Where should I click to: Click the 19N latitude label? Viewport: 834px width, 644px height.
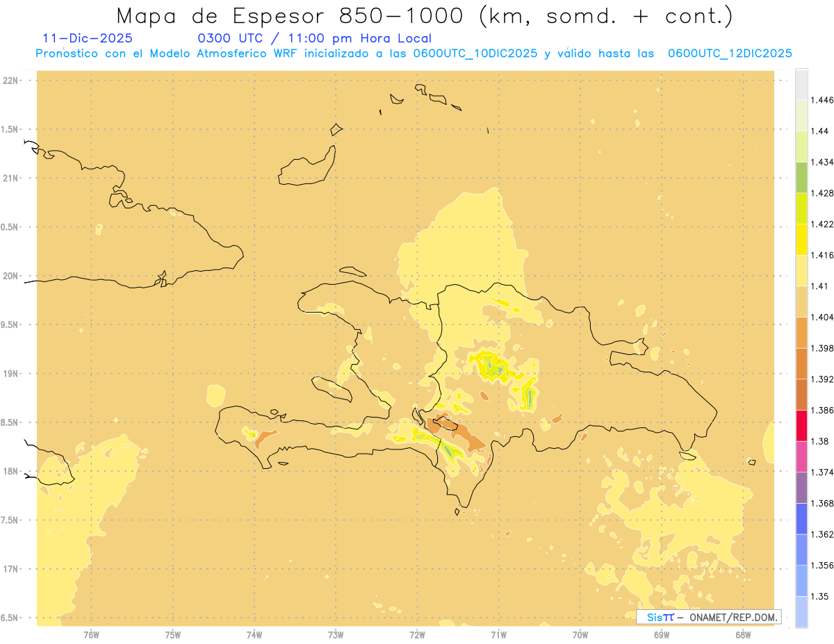[9, 373]
